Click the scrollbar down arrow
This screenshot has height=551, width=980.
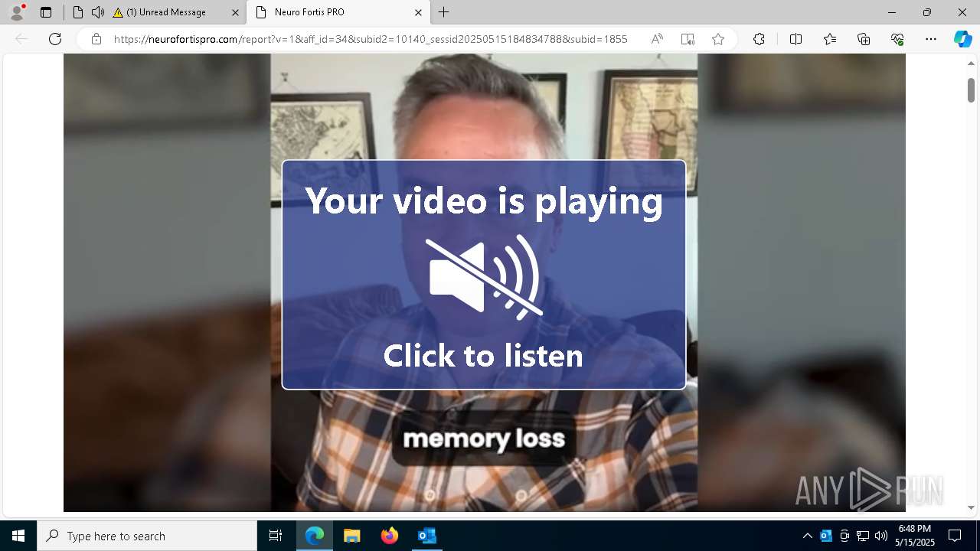tap(971, 507)
